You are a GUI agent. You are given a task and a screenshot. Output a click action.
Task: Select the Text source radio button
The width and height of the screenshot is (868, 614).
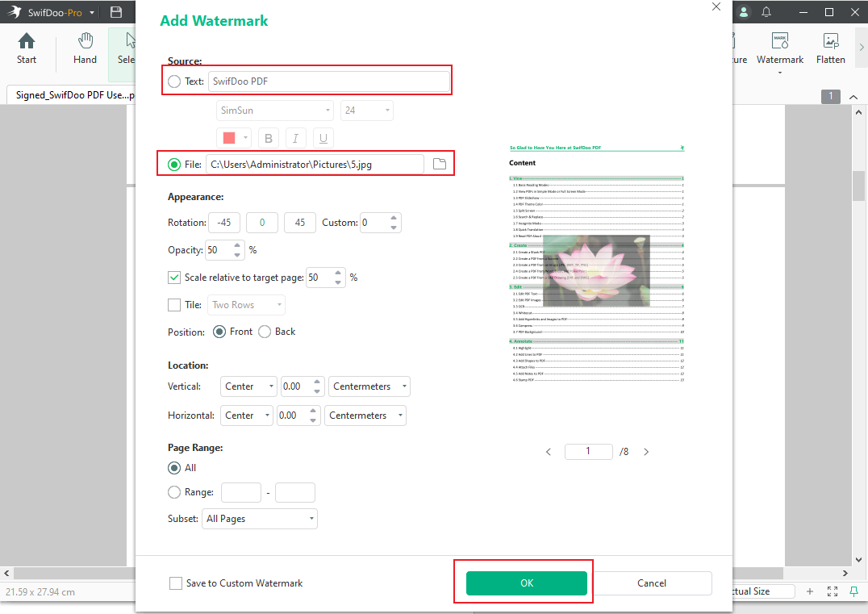tap(174, 81)
